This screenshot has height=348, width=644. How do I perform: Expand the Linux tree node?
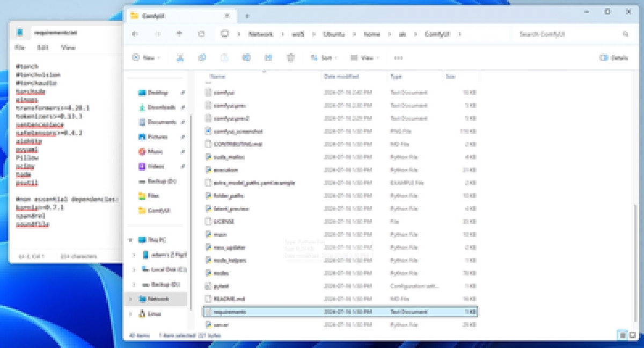(x=130, y=314)
